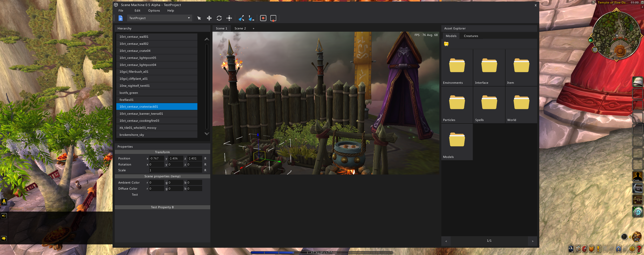Activate the Scale tool in toolbar
Image resolution: width=644 pixels, height=255 pixels.
(x=229, y=18)
